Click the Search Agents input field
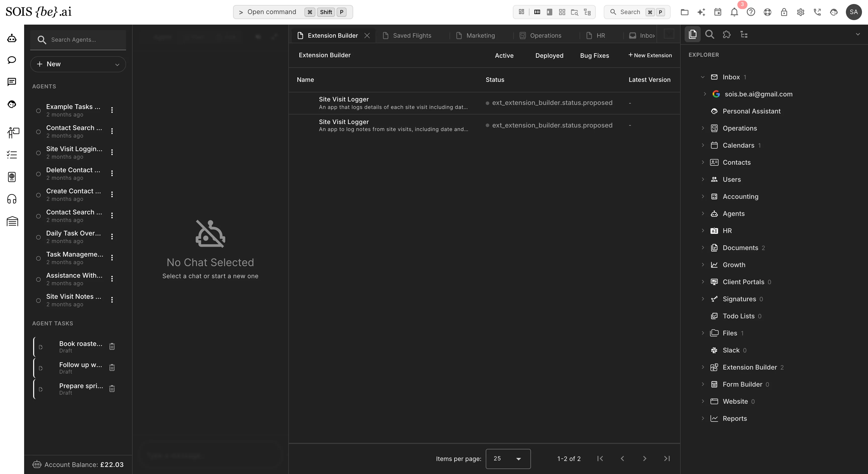Screen dimensions: 868x474 click(78, 40)
